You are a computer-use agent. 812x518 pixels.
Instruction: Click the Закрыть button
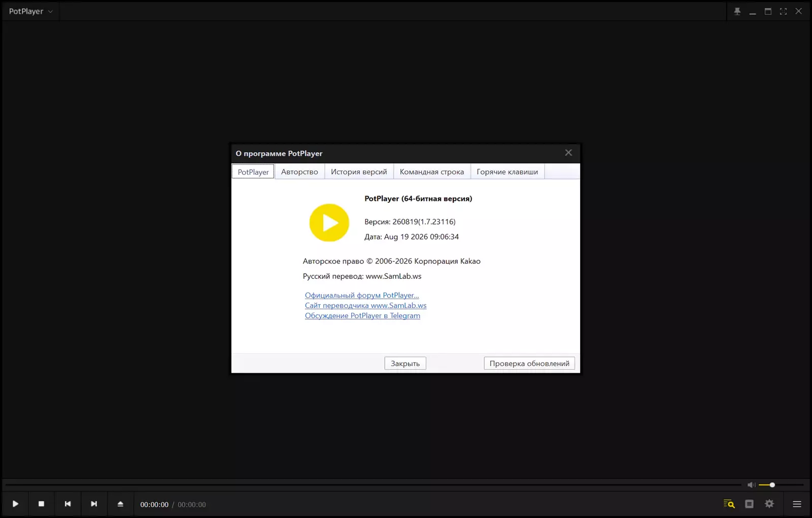(405, 364)
